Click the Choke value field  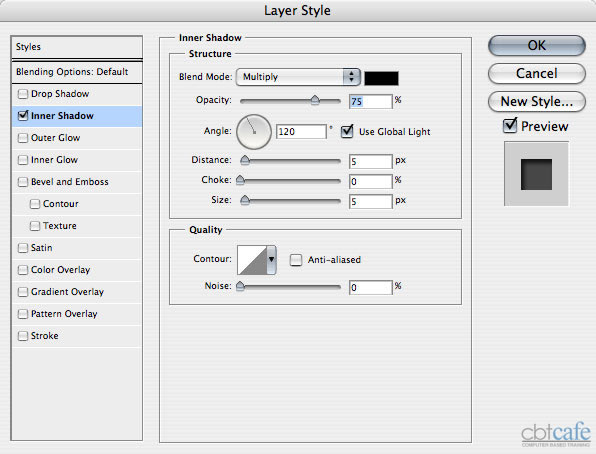click(371, 181)
